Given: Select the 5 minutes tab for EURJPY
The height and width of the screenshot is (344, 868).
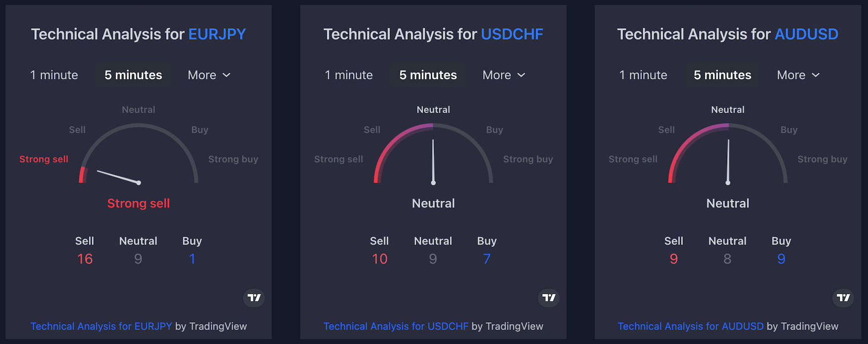Looking at the screenshot, I should (133, 75).
